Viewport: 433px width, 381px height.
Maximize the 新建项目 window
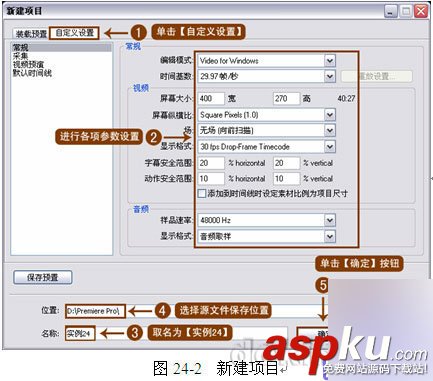point(406,11)
